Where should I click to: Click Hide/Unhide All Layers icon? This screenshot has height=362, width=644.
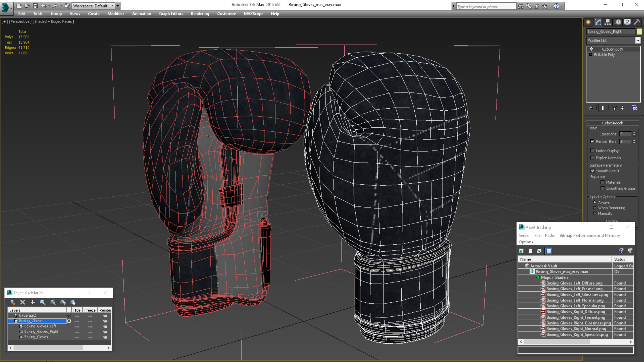tap(63, 302)
